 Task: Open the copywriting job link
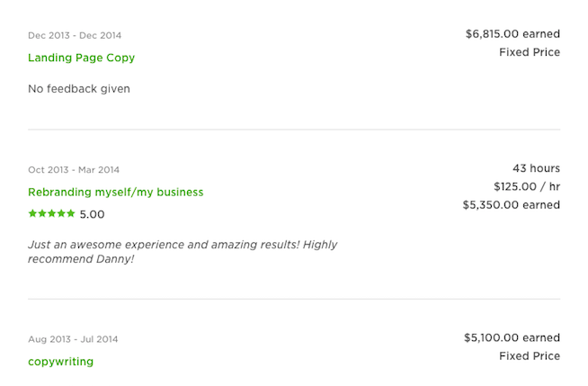click(60, 362)
